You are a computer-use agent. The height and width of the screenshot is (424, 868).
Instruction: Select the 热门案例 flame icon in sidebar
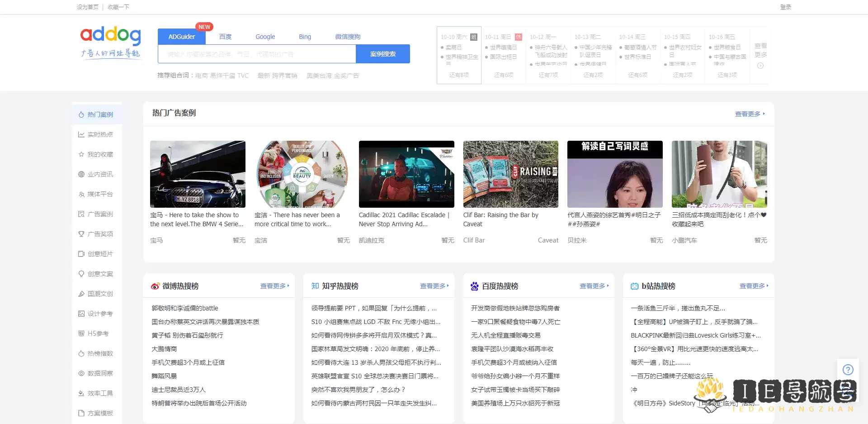(80, 114)
